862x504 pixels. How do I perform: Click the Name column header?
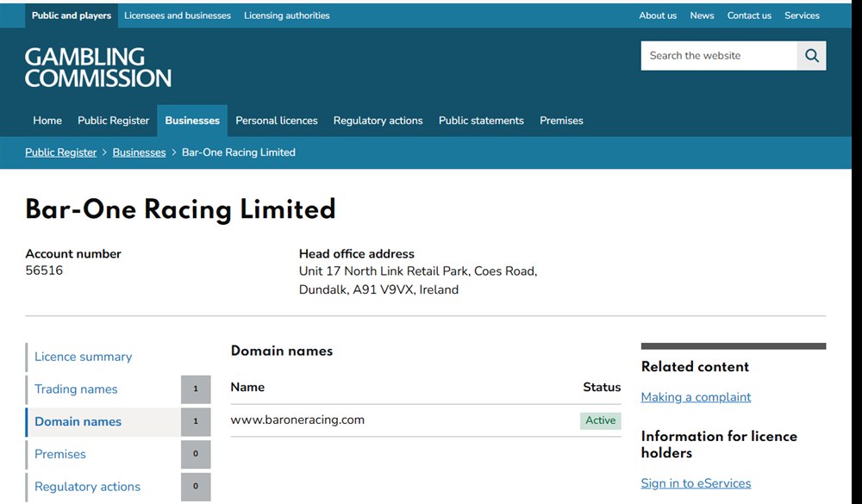tap(247, 387)
